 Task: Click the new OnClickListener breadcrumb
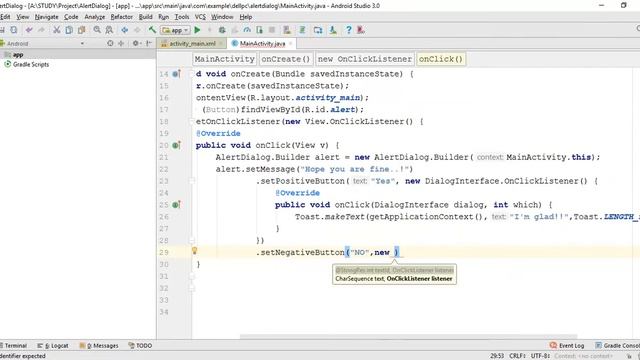pyautogui.click(x=365, y=59)
